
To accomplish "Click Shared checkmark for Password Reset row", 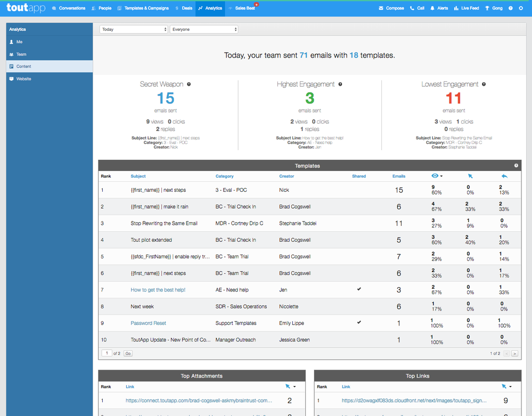I will 359,322.
